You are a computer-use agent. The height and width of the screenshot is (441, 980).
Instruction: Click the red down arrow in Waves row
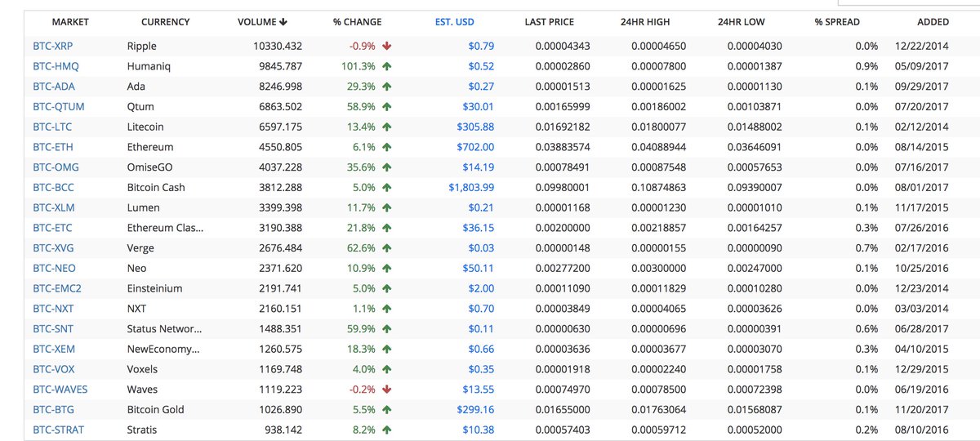[386, 390]
